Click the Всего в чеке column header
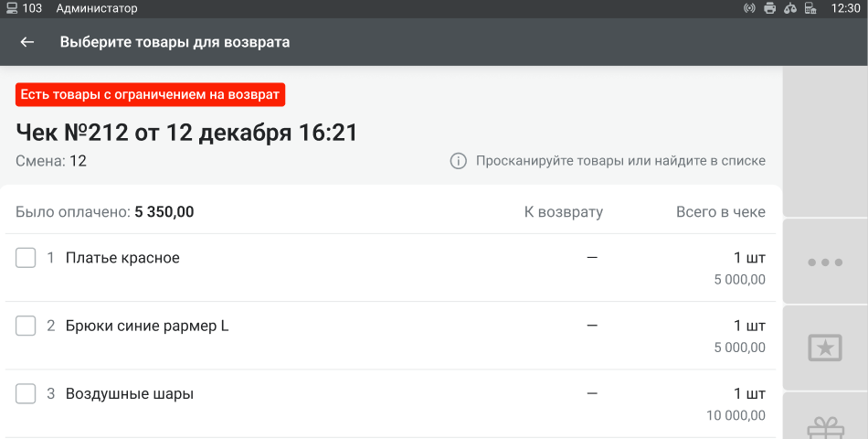Screen dimensions: 868x439 721,212
